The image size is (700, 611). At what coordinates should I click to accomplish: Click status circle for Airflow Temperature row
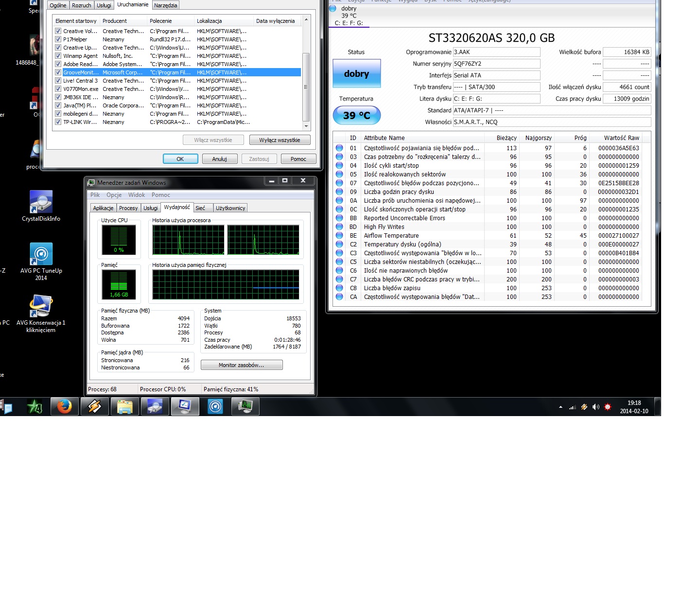(x=339, y=235)
